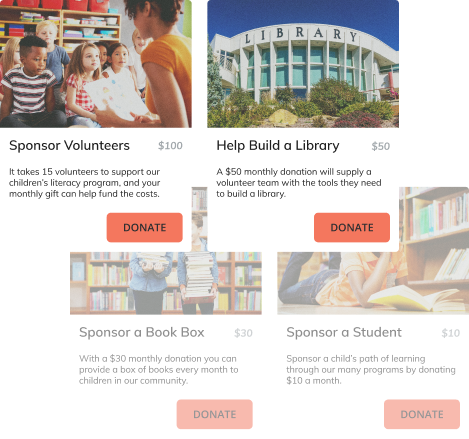Open the photo of kids holding book stacks
The width and height of the screenshot is (469, 439).
(166, 283)
